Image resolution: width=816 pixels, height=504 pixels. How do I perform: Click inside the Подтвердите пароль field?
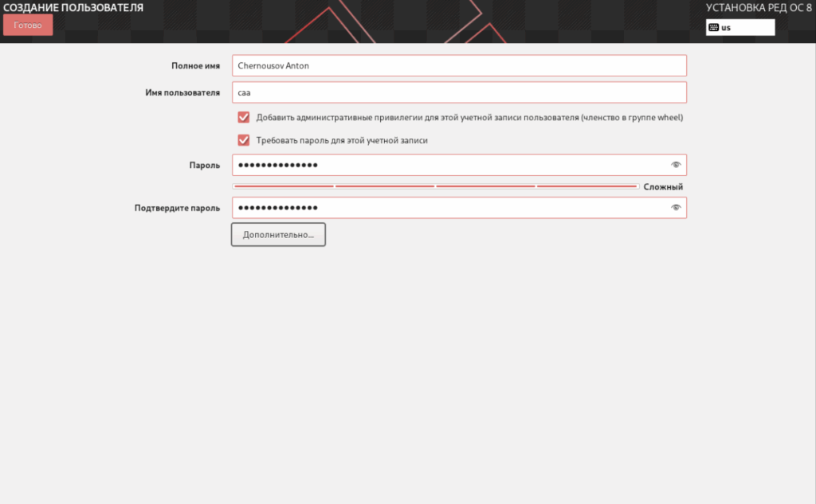(446, 208)
